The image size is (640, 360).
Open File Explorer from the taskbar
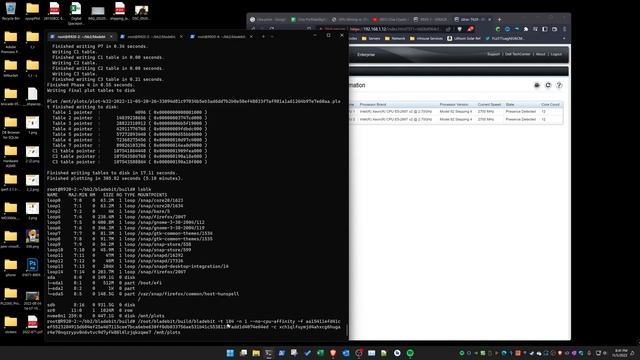[256, 353]
